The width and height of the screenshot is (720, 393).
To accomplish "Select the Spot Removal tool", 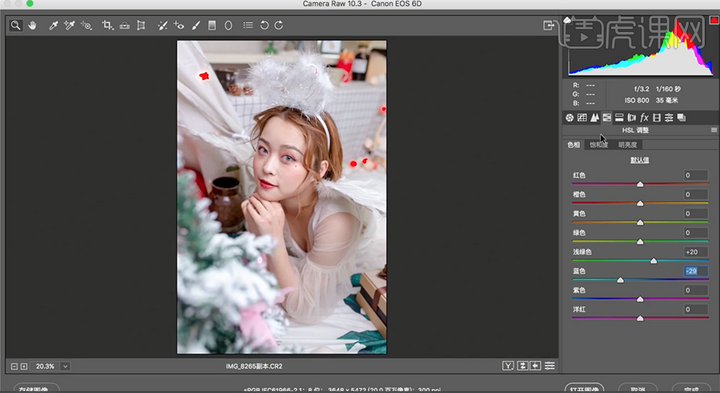I will [x=162, y=25].
